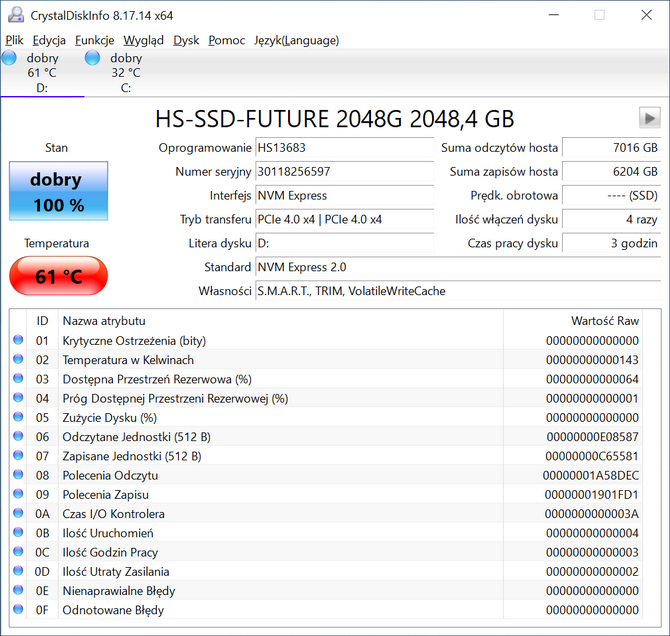
Task: Click status orb for attribute 0B Ilość Uruchomień
Action: click(x=18, y=532)
